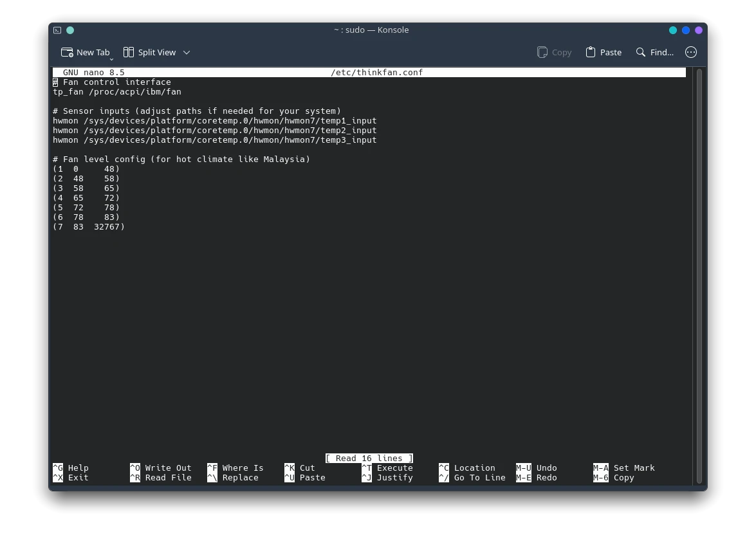Expand the Split View chevron menu

187,52
